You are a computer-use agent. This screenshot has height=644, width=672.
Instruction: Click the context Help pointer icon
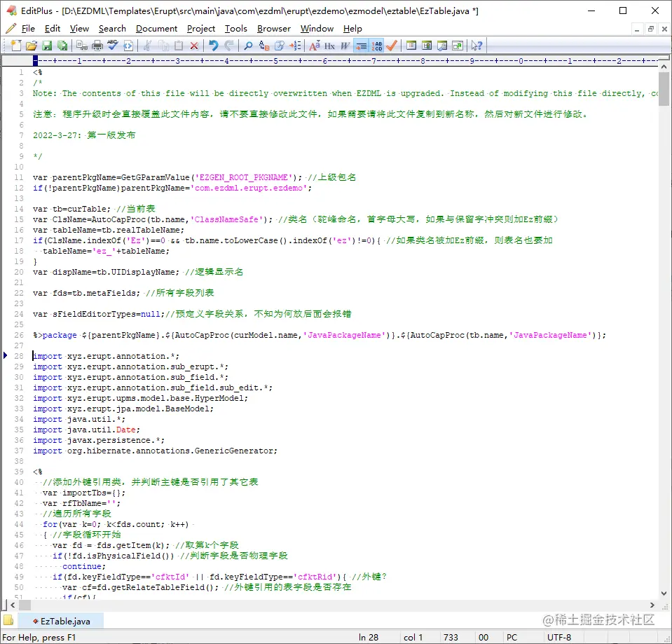point(476,46)
